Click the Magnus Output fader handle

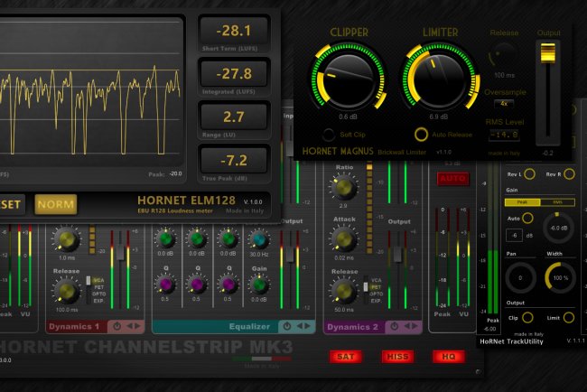click(547, 52)
